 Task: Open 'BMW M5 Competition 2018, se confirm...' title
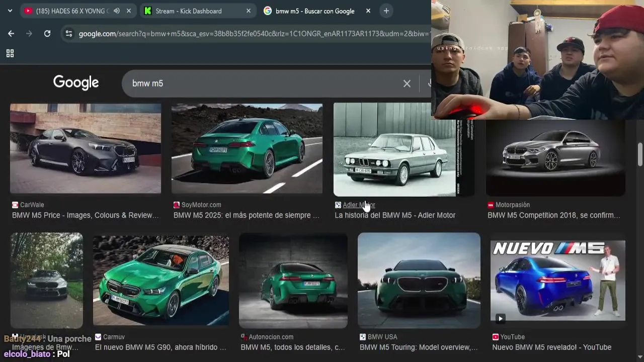554,215
